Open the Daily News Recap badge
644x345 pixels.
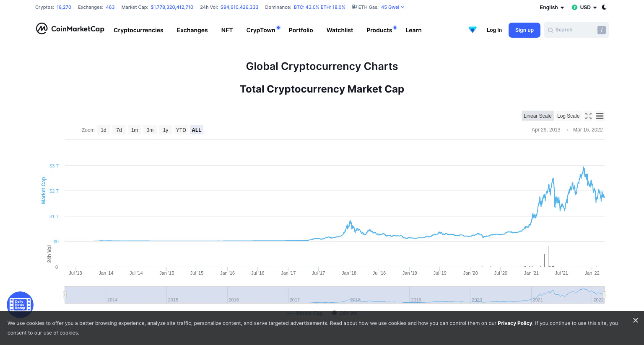click(x=20, y=304)
